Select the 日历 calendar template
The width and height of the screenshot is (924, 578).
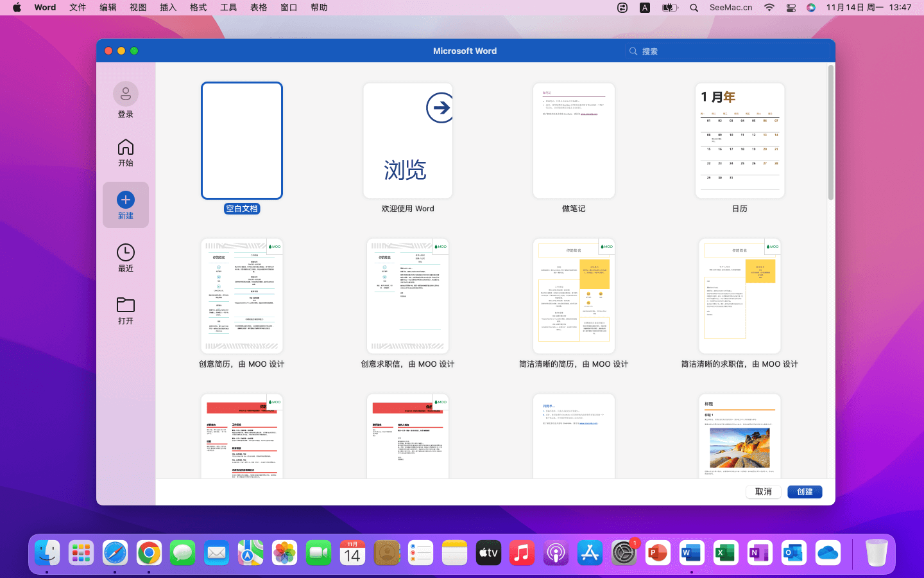pyautogui.click(x=740, y=141)
